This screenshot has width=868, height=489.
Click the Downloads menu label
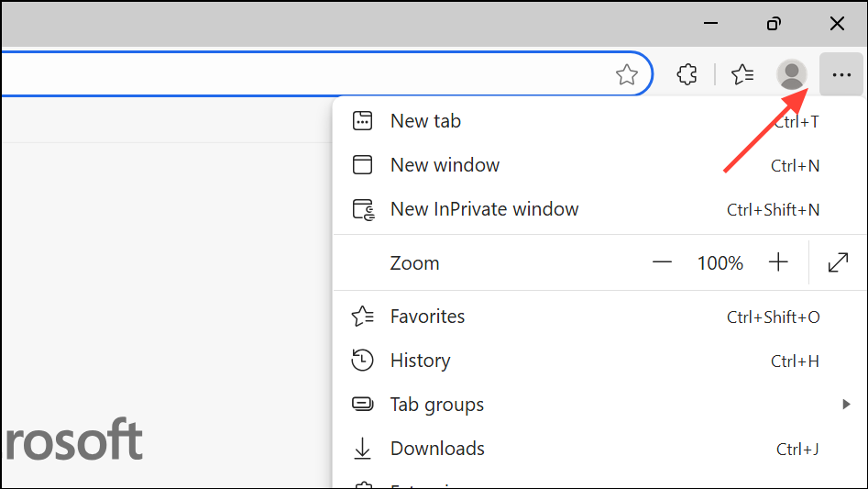437,449
